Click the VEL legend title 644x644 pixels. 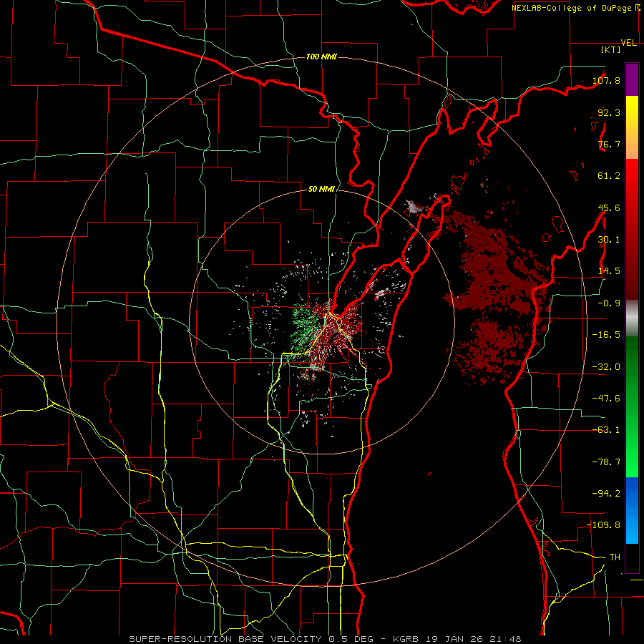(x=629, y=43)
